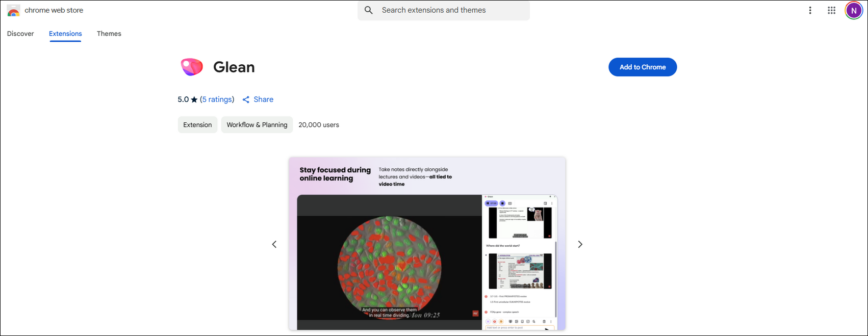Click the Stay focused during online learning screenshot

click(427, 244)
